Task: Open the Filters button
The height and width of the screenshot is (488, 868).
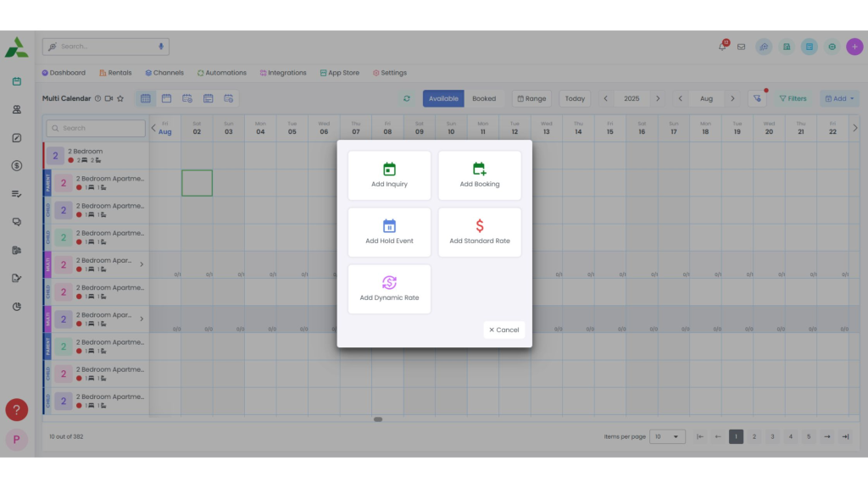Action: [793, 98]
